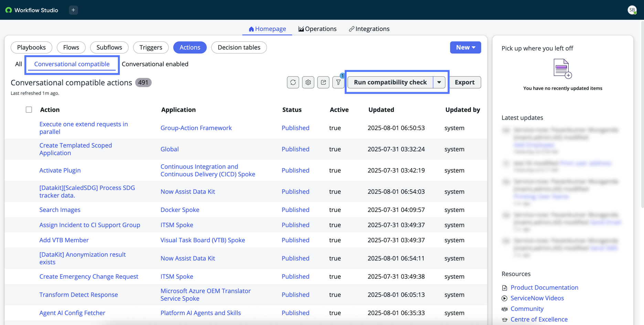Select the Subflows pill
This screenshot has width=644, height=325.
coord(109,48)
